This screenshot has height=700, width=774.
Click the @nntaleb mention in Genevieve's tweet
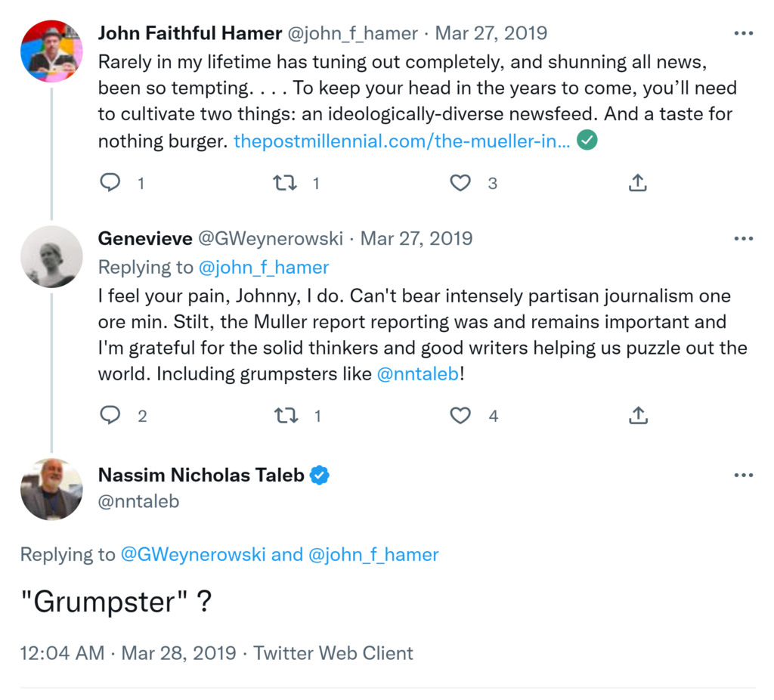click(x=418, y=373)
